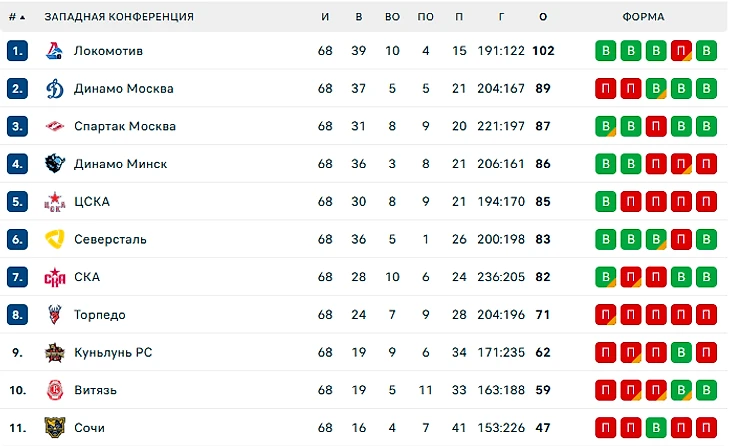
Task: Click the Северсталь yellow logo
Action: (55, 239)
